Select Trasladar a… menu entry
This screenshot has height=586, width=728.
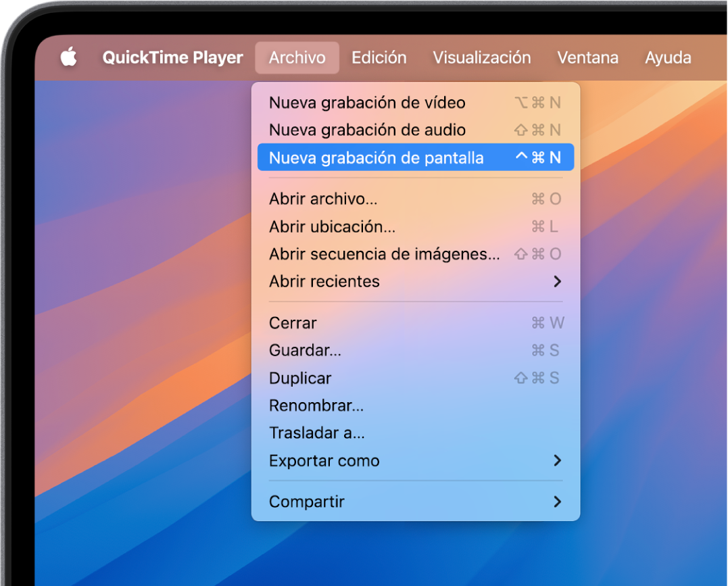pos(416,433)
